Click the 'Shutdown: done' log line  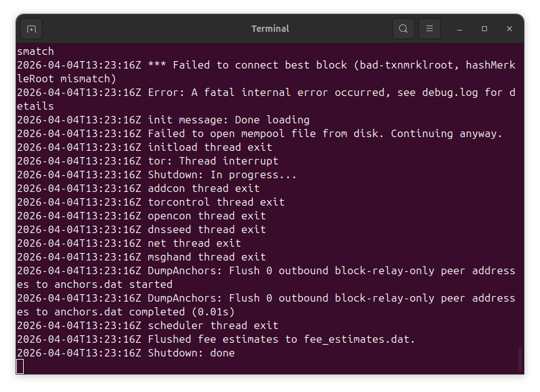pos(191,353)
